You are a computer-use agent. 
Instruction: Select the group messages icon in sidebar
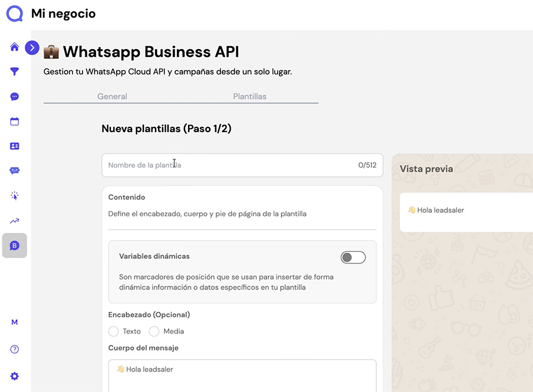coord(14,170)
